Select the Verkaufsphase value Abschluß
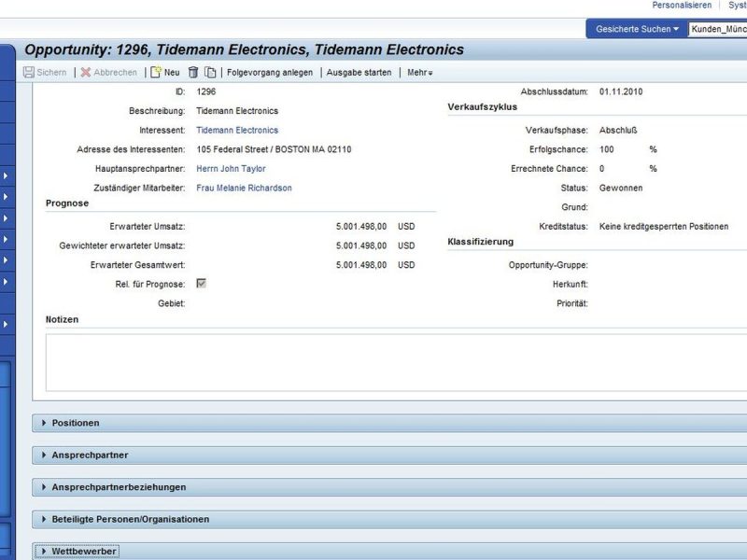The image size is (747, 560). click(x=618, y=130)
